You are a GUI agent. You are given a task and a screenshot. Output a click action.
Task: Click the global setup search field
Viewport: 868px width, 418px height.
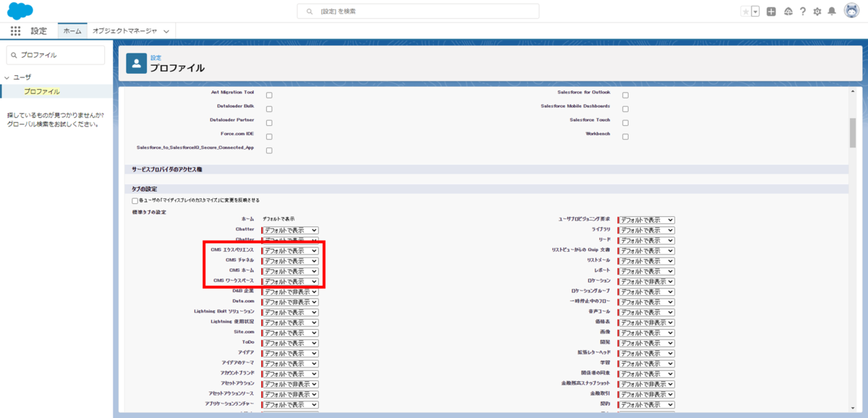pos(418,12)
